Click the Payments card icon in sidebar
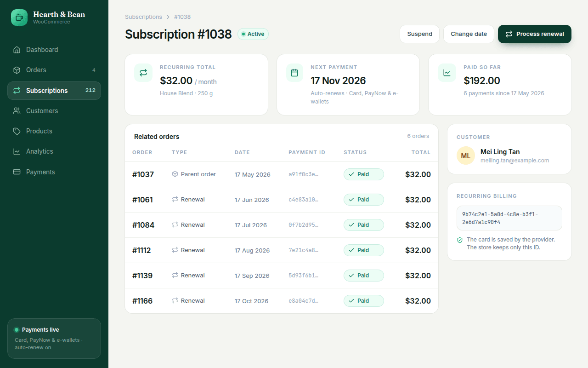 pyautogui.click(x=17, y=172)
